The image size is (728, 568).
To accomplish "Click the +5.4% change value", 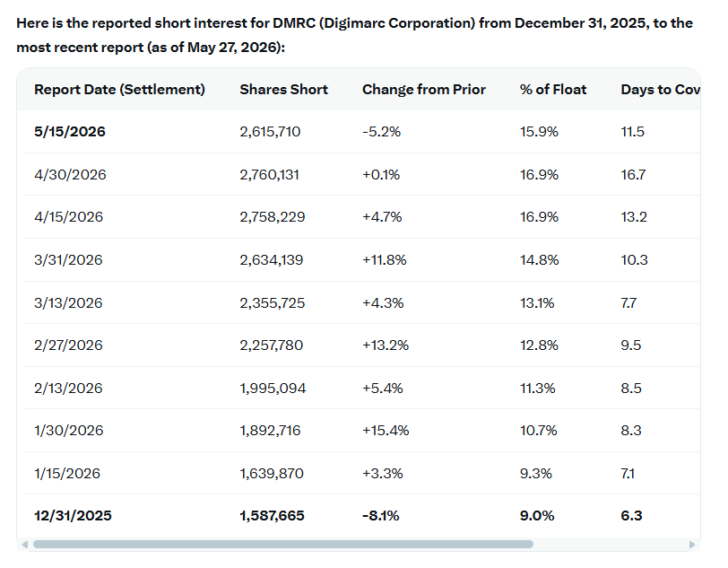I will [383, 388].
